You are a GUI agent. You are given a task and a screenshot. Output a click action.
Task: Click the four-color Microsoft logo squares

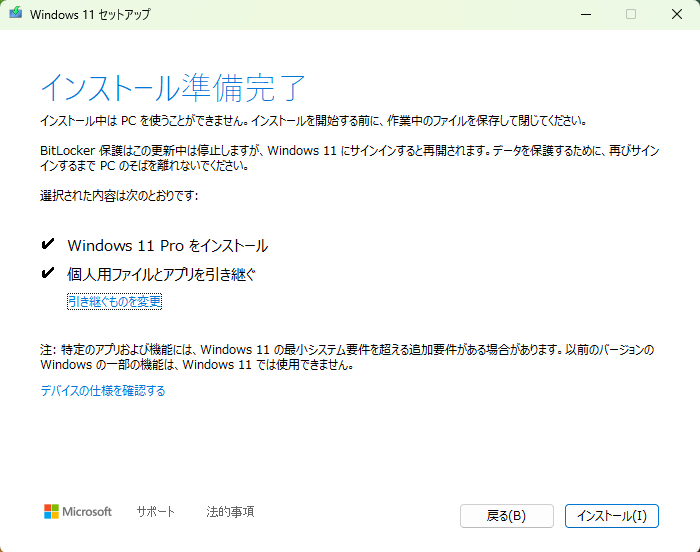pyautogui.click(x=52, y=511)
